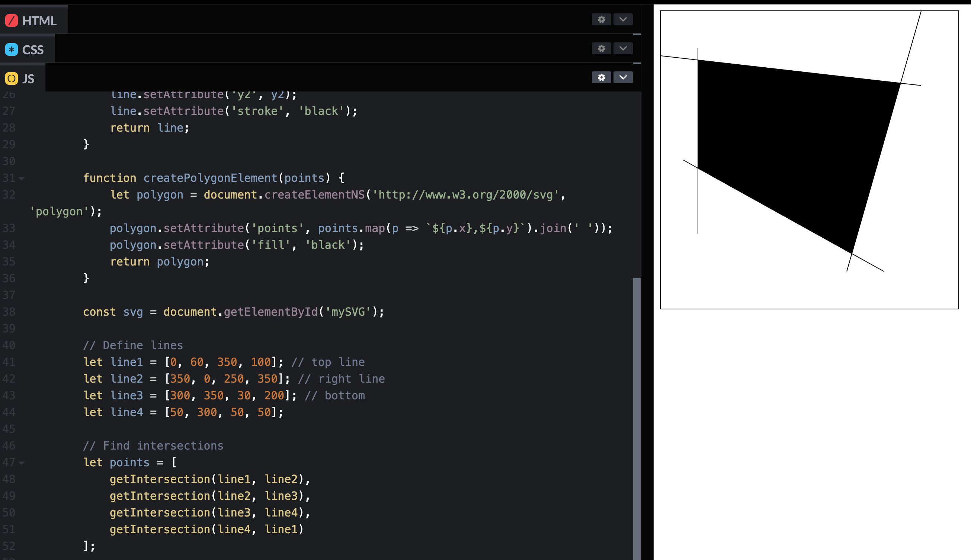Open the JS editor tab
The width and height of the screenshot is (971, 560).
tap(22, 78)
